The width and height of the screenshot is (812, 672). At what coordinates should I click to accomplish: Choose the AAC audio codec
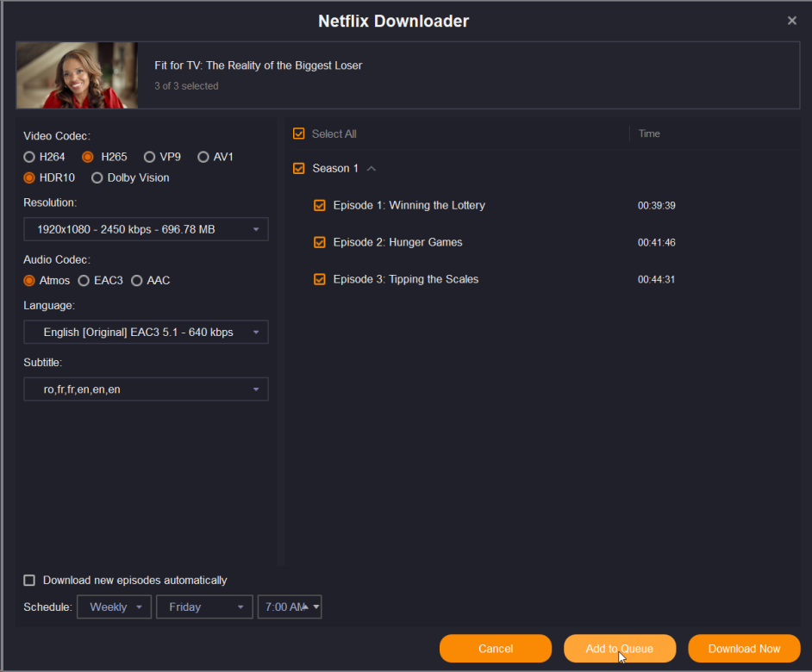click(137, 281)
